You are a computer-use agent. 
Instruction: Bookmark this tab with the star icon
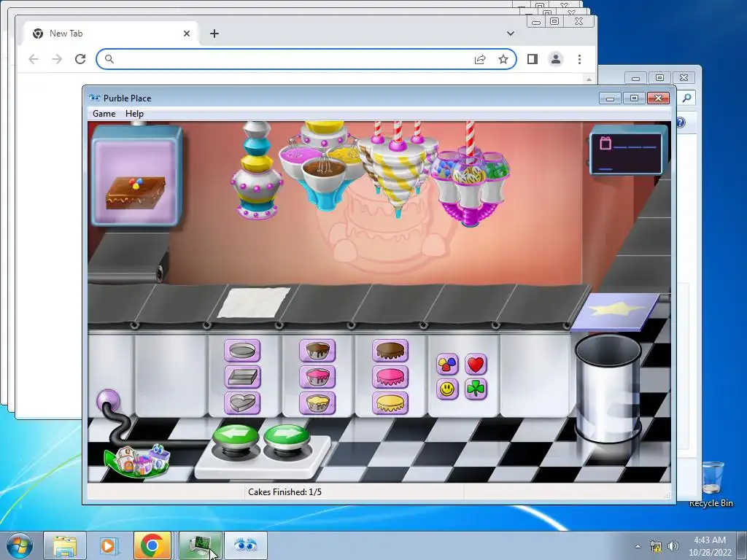(x=503, y=59)
